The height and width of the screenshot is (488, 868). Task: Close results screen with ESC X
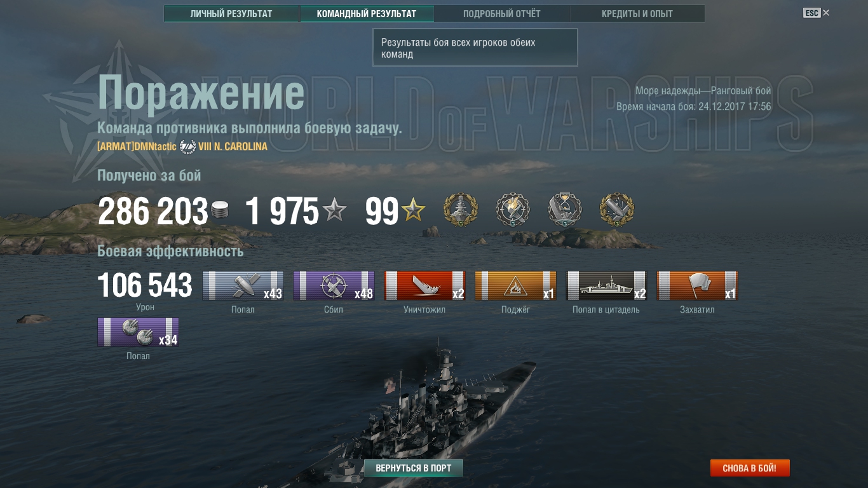pos(817,13)
